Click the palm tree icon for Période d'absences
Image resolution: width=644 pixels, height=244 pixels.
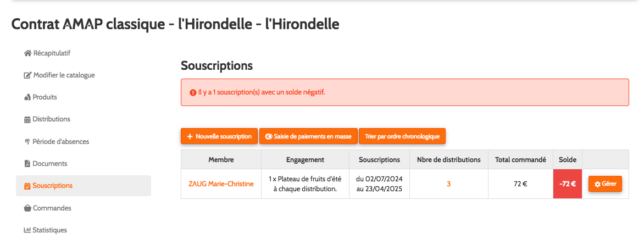pos(27,142)
